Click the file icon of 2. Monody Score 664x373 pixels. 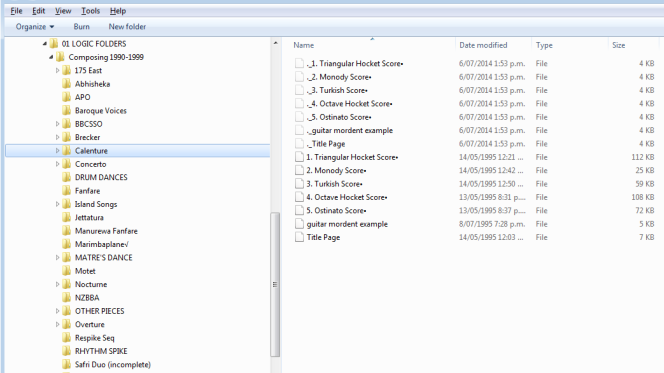pos(299,171)
